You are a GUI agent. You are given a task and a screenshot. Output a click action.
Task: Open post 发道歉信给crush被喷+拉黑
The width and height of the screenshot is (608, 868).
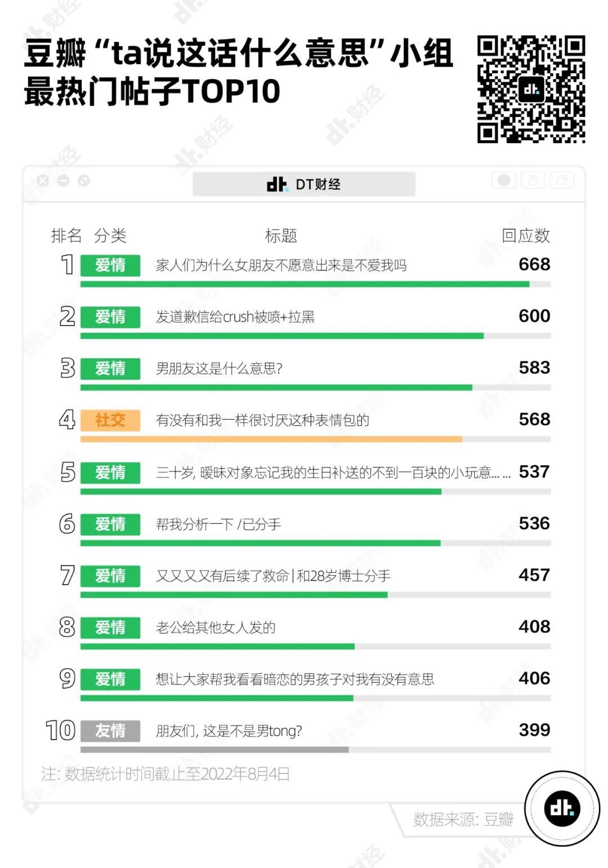[235, 317]
